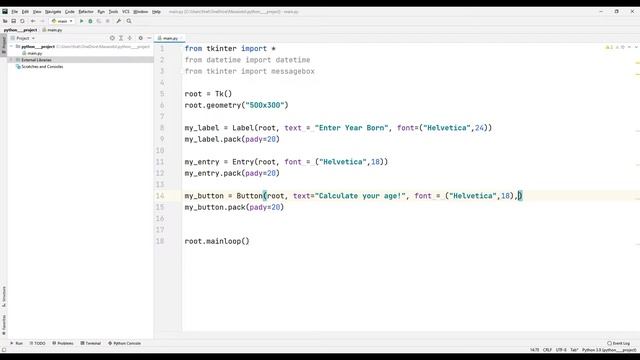Open the Navigate menu
Screen dimensions: 640x360
click(53, 12)
